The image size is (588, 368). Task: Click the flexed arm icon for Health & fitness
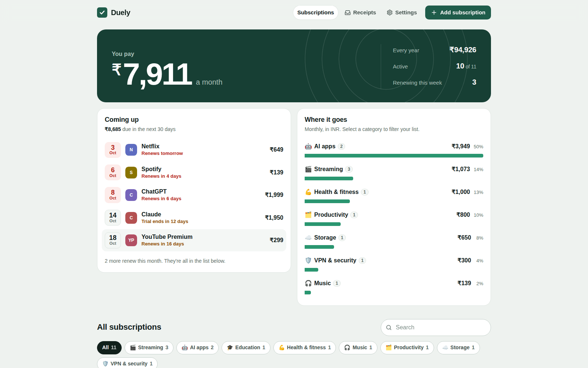(x=308, y=192)
